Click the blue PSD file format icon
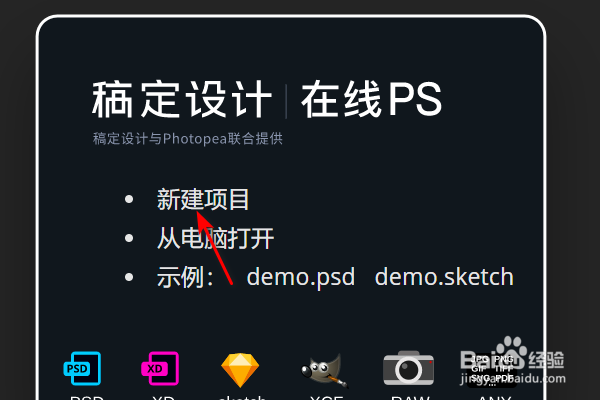Image resolution: width=600 pixels, height=400 pixels. (x=82, y=368)
